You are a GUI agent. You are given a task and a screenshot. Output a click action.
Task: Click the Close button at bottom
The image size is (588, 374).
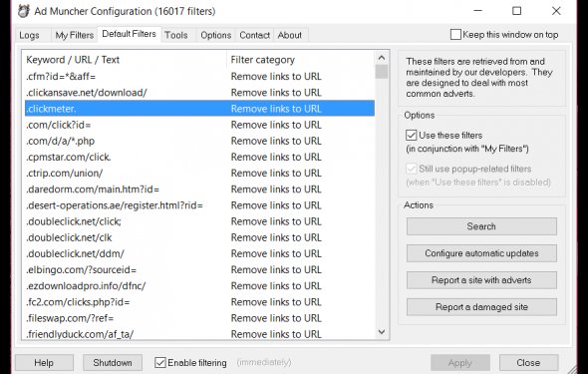pos(528,363)
